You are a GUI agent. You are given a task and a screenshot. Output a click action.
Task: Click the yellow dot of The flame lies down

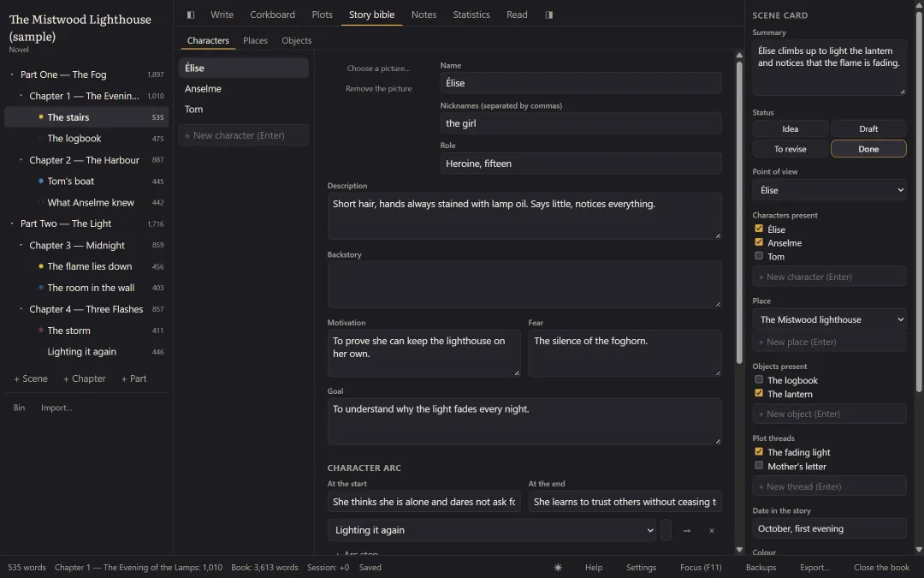point(41,266)
